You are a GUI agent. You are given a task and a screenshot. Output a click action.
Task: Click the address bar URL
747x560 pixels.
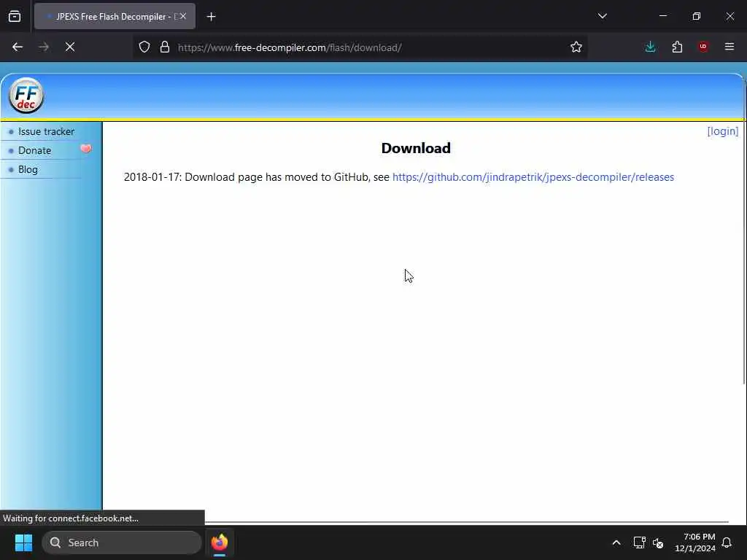[x=290, y=47]
